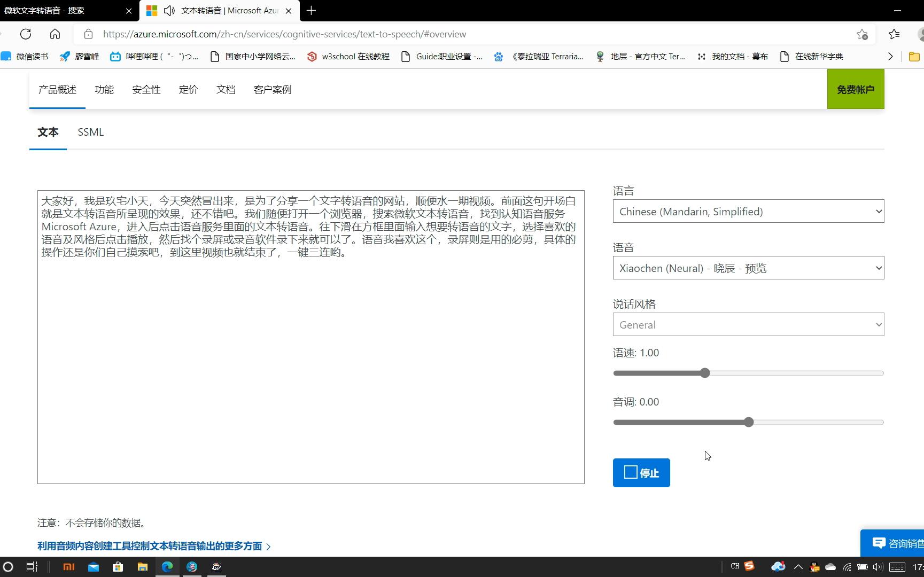Select the 产品概述 nav tab

57,89
